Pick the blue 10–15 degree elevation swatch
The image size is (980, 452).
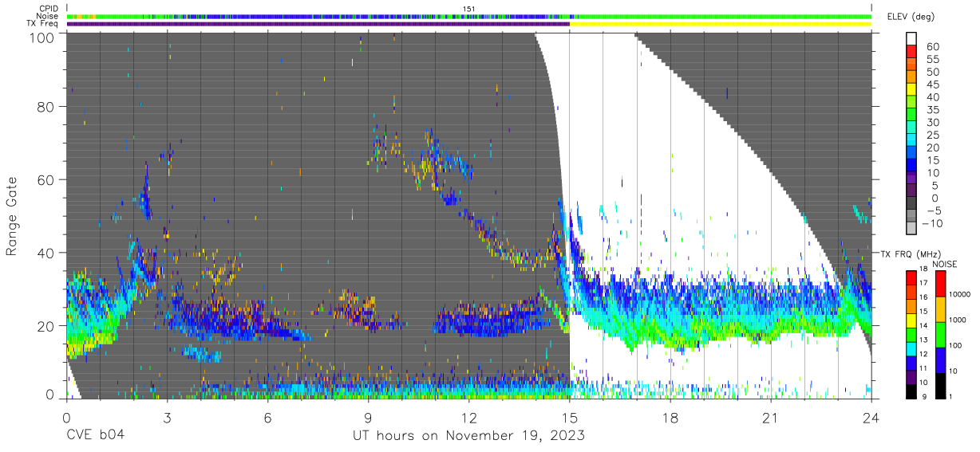[x=911, y=166]
